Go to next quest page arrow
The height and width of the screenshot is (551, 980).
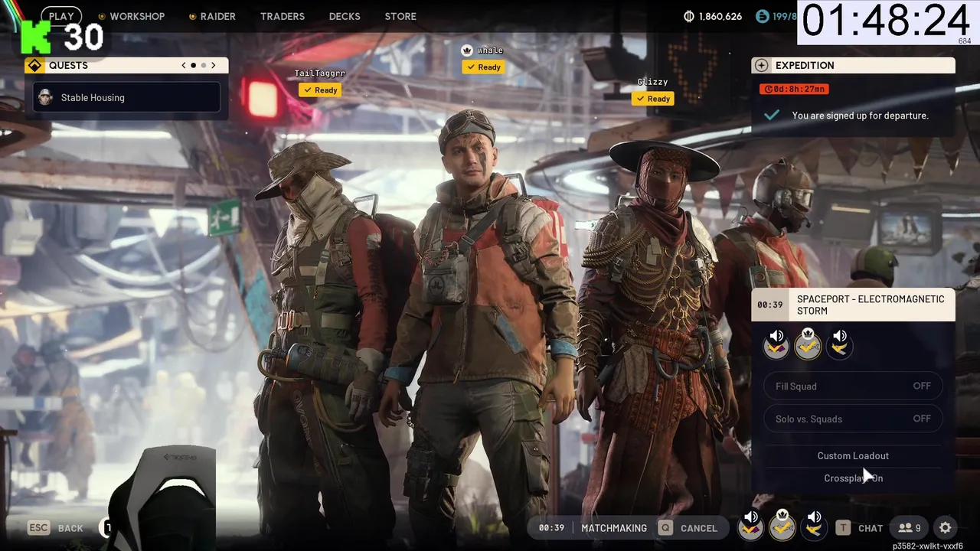click(x=214, y=65)
